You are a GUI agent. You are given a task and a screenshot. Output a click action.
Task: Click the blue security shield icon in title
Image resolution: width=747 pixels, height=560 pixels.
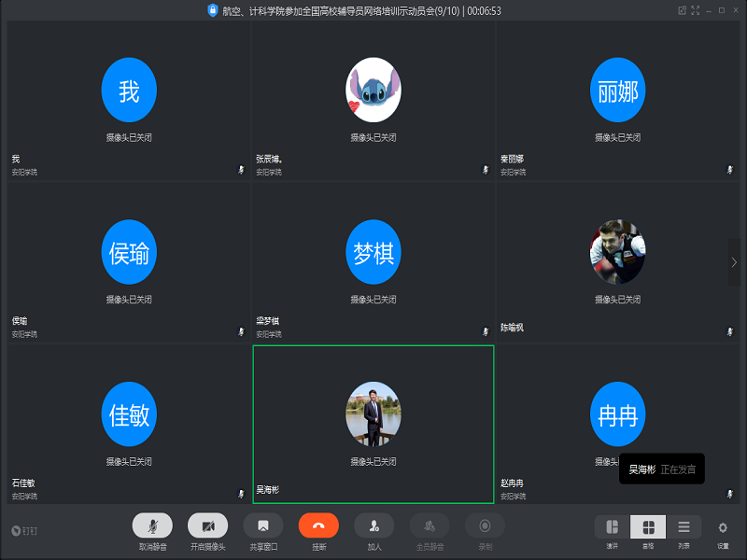pyautogui.click(x=213, y=10)
